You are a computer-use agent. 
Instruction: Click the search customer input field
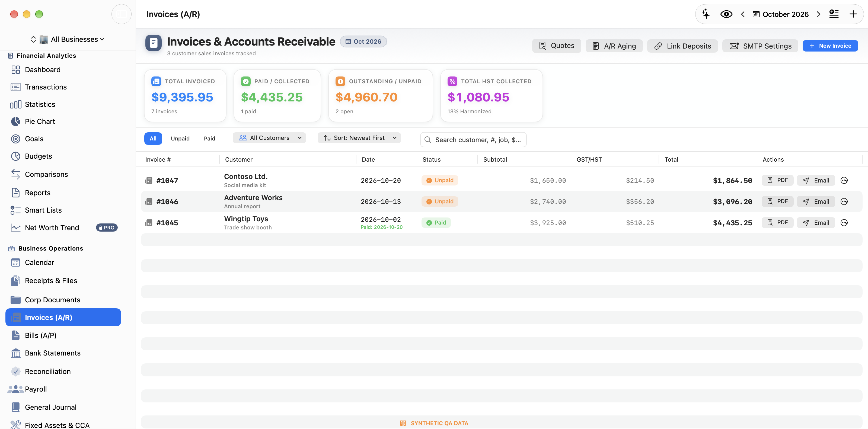click(x=473, y=140)
